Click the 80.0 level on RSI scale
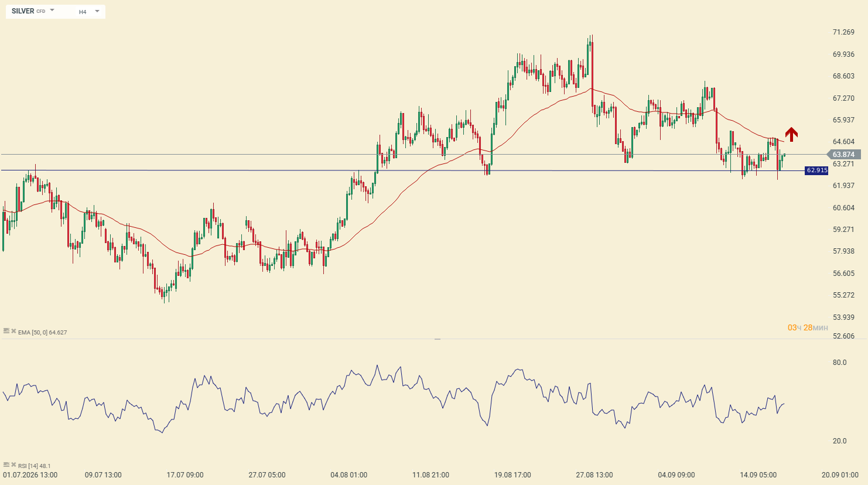868x485 pixels. point(839,363)
